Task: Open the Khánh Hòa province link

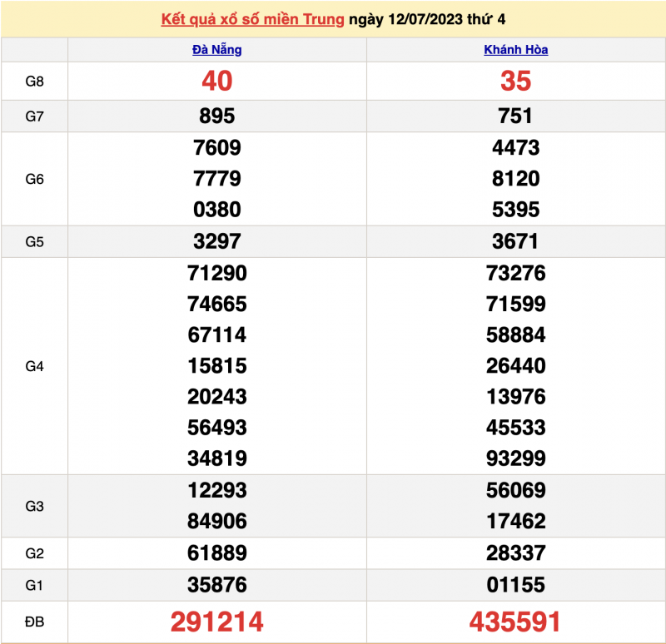Action: 515,50
